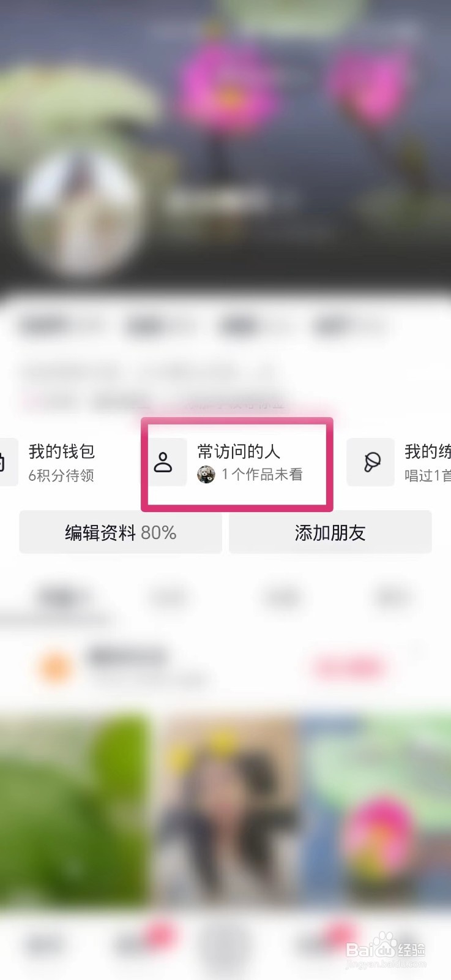Tap the microphone icon for 我的练歌房

click(x=371, y=462)
